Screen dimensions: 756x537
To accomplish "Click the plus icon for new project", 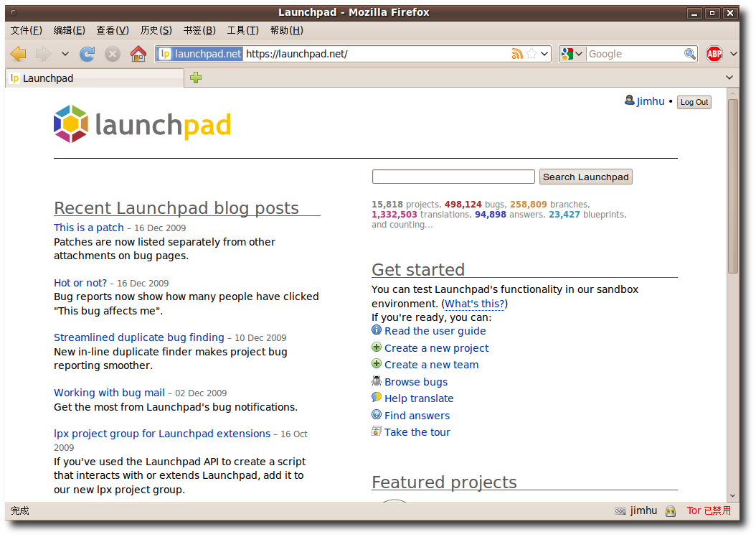I will (377, 347).
